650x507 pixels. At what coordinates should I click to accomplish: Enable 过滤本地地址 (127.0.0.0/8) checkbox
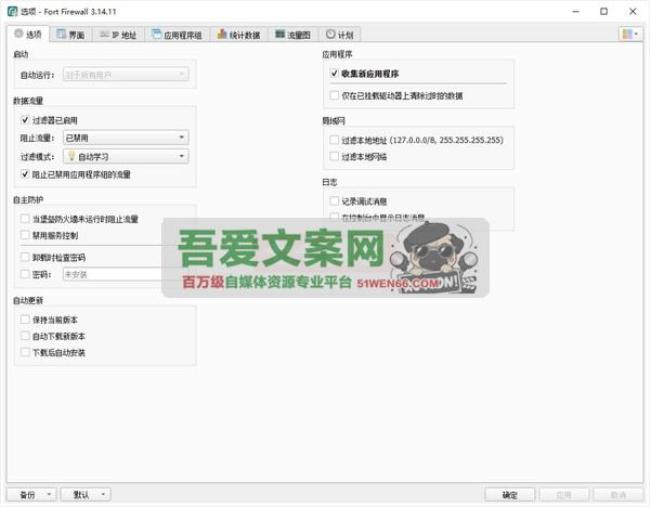pyautogui.click(x=334, y=141)
